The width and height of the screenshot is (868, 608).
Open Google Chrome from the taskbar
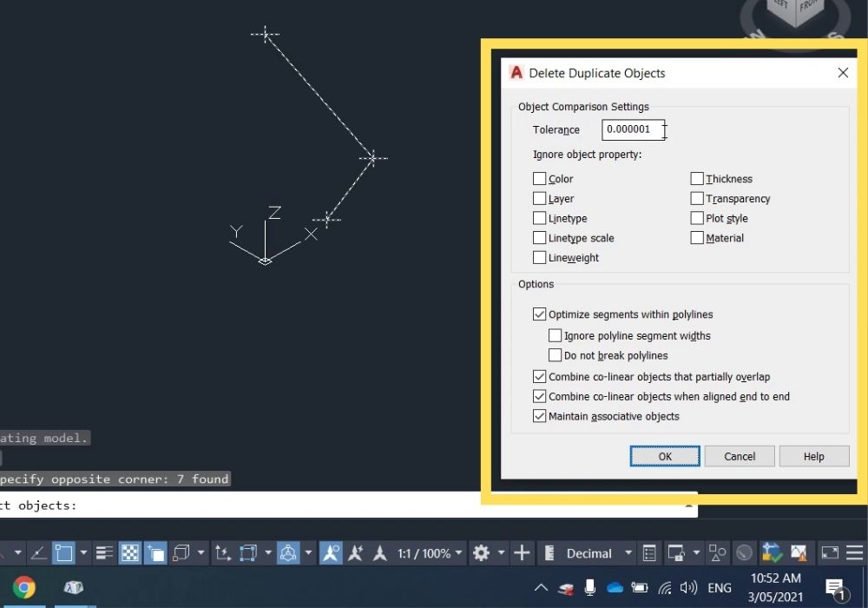click(x=23, y=586)
